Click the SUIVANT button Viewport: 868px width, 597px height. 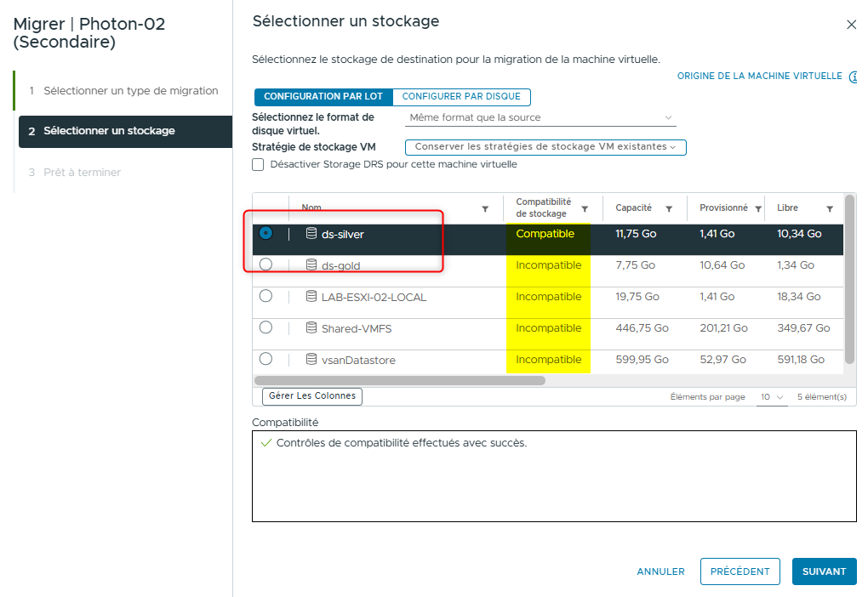click(824, 571)
